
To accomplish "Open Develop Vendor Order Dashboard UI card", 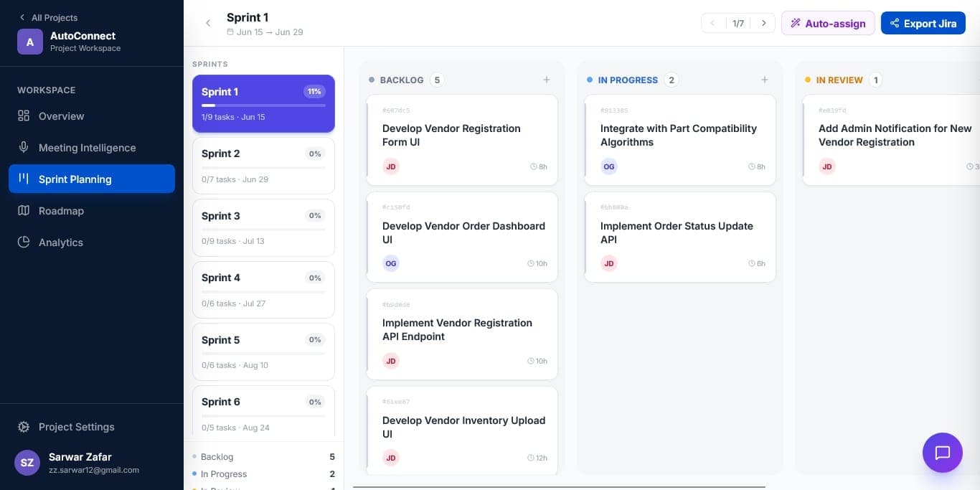I will tap(462, 237).
